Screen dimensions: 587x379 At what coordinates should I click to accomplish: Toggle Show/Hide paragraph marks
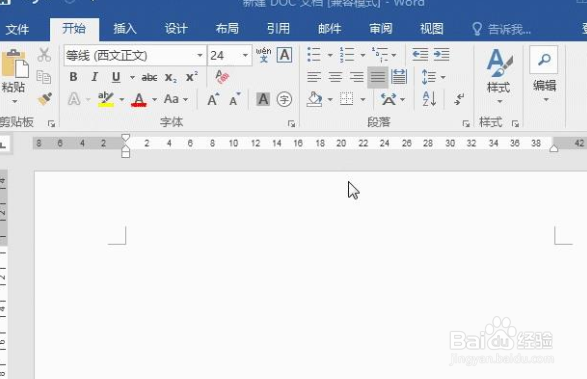(459, 99)
